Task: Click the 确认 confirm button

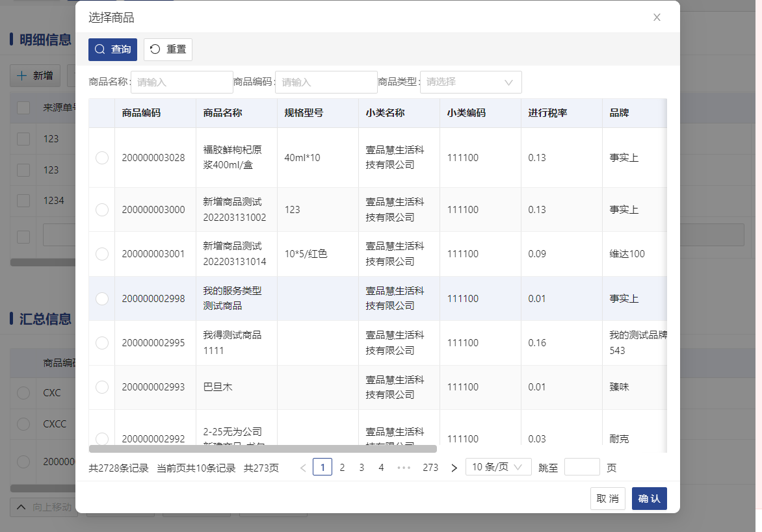Action: tap(650, 498)
